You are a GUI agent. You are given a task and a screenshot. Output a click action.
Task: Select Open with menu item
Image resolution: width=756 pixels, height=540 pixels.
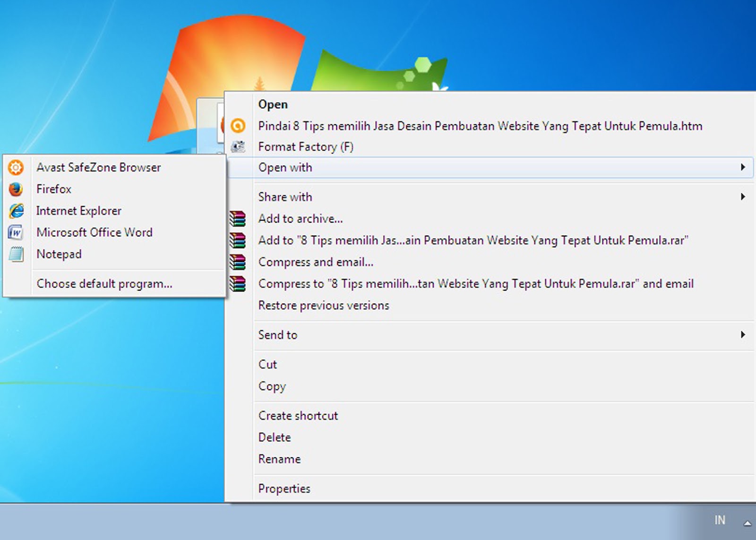point(490,167)
